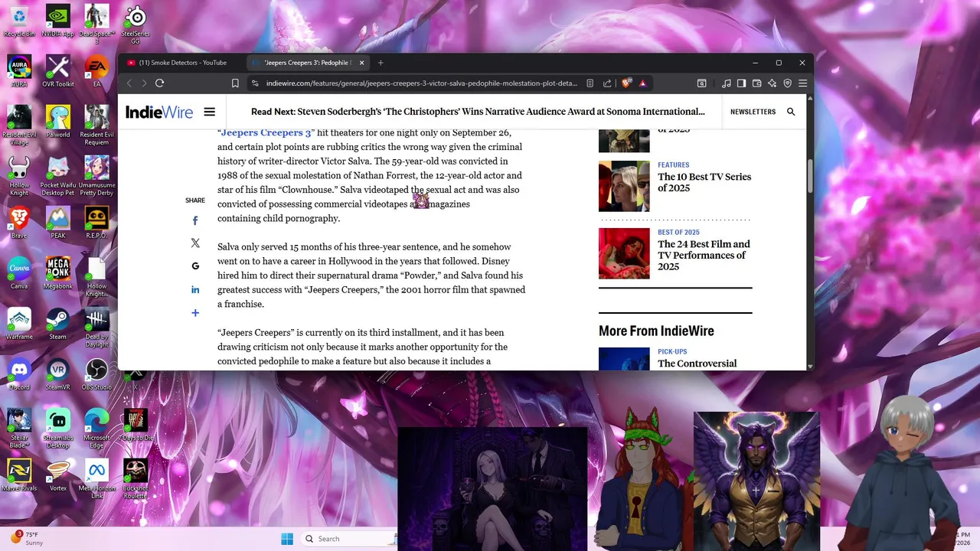Launch NVIDIA App desktop shortcut
The width and height of the screenshot is (980, 551).
tap(57, 21)
